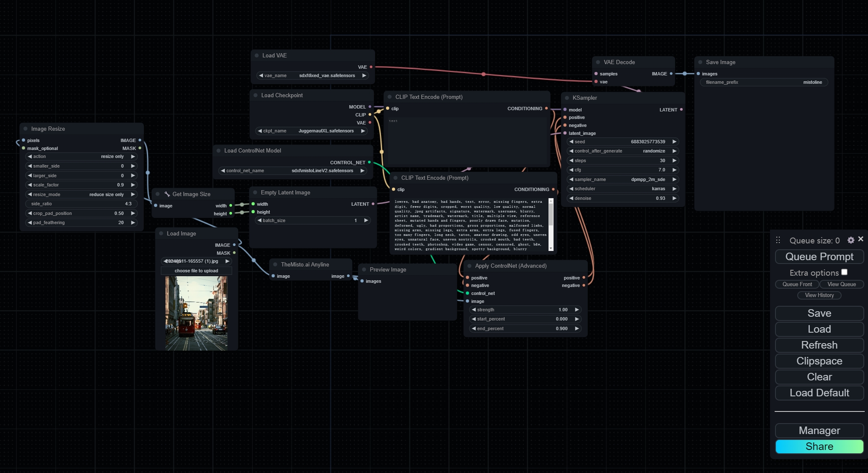Close the queue menu panel

coord(860,239)
